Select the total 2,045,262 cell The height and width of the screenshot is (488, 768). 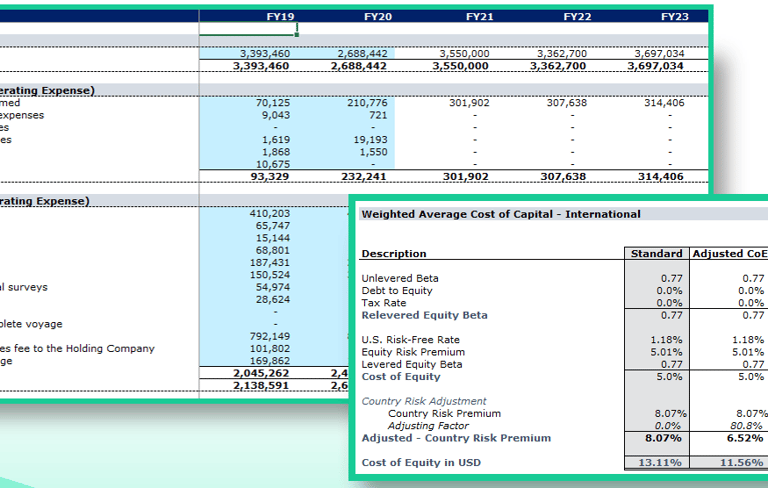pyautogui.click(x=261, y=373)
